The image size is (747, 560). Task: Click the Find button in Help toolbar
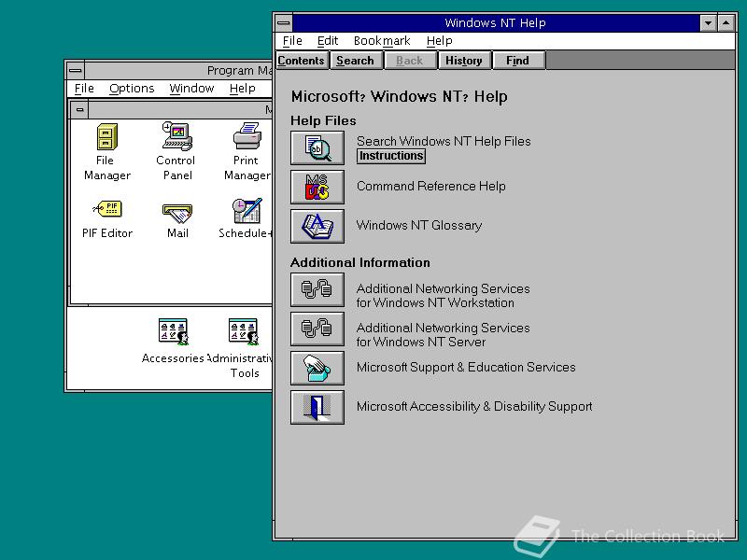[x=518, y=61]
